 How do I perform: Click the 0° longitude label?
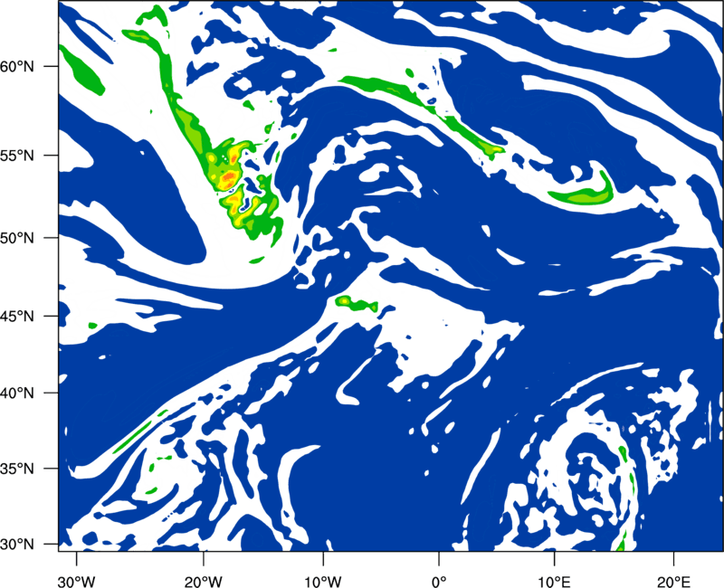pos(439,581)
